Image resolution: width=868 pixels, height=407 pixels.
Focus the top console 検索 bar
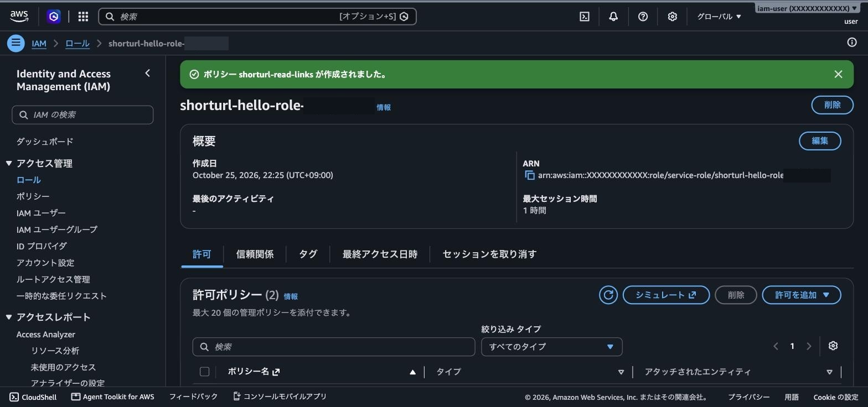point(257,17)
